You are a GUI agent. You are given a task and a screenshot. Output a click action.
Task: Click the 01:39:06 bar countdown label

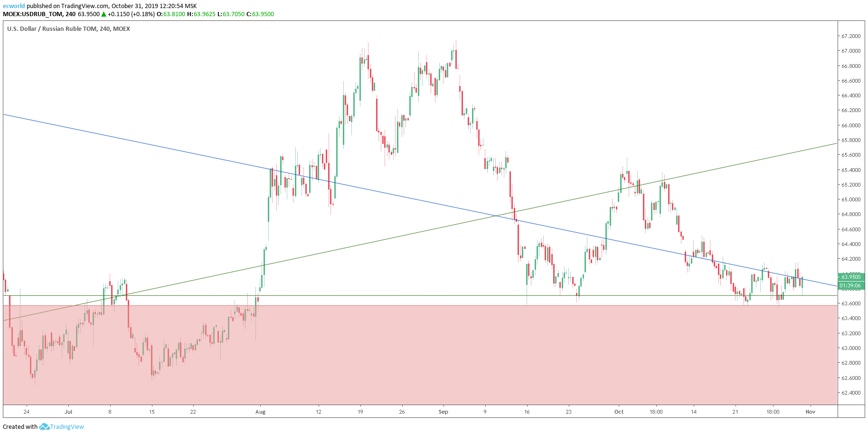[850, 285]
